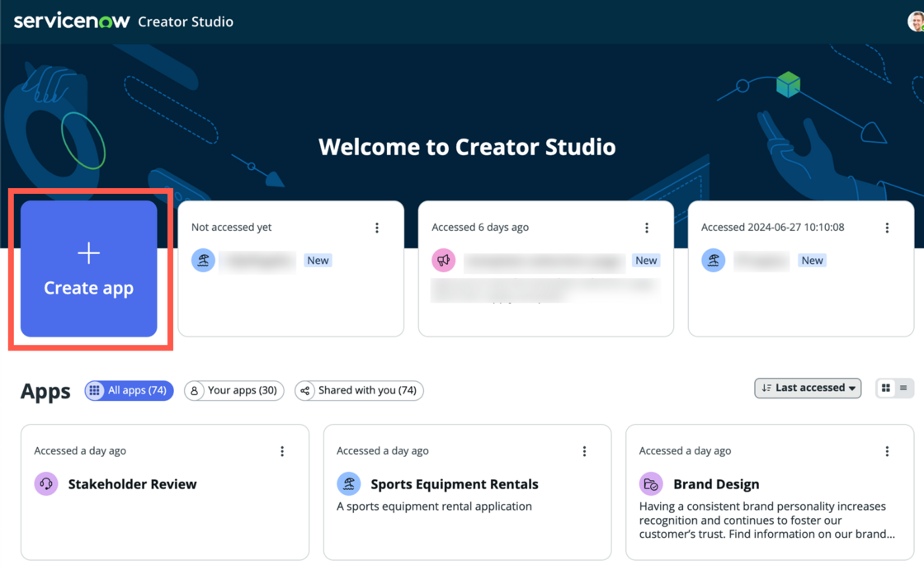The width and height of the screenshot is (924, 570).
Task: Open the Sports Equipment Rentals app
Action: click(x=455, y=484)
